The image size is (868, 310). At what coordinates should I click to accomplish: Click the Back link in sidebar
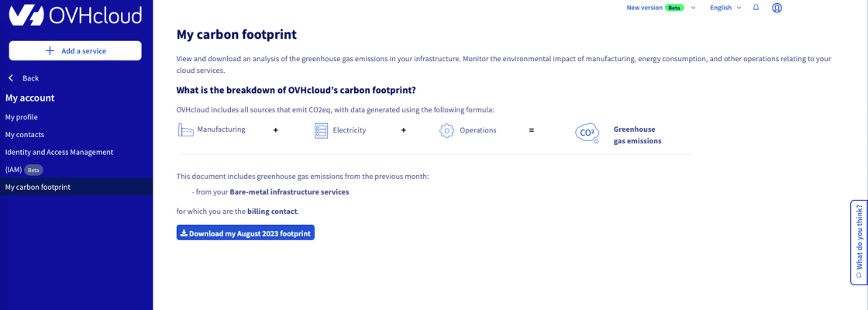click(30, 78)
